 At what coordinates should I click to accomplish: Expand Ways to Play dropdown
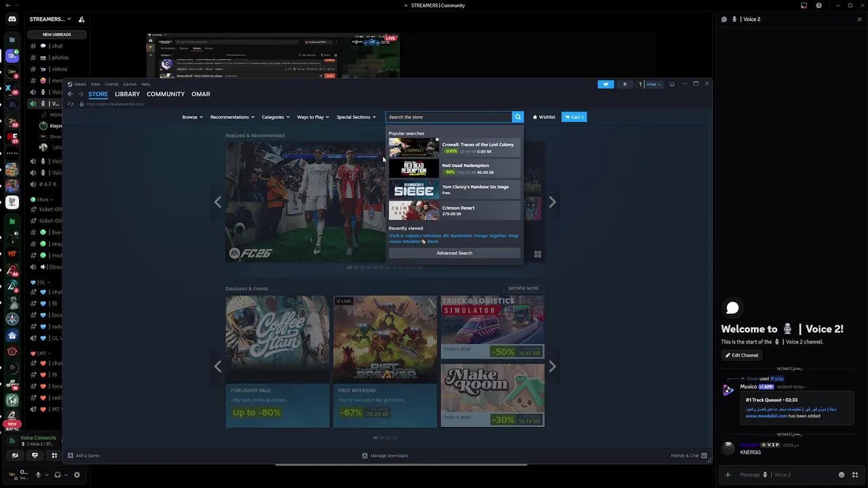[313, 117]
